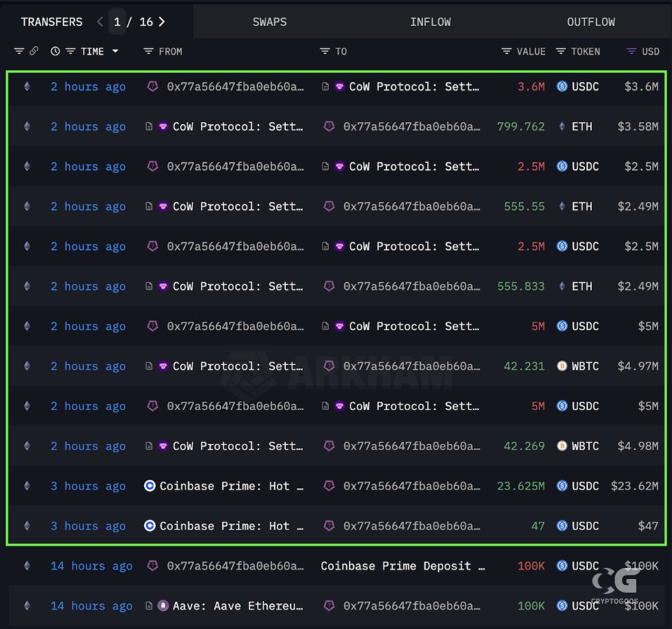This screenshot has height=629, width=672.
Task: Click value 23.625M
Action: tap(521, 486)
